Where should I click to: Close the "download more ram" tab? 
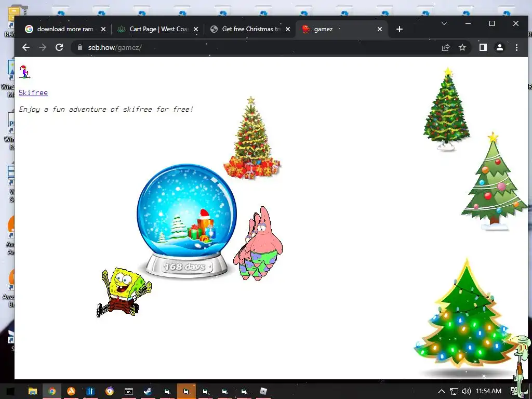pos(103,29)
